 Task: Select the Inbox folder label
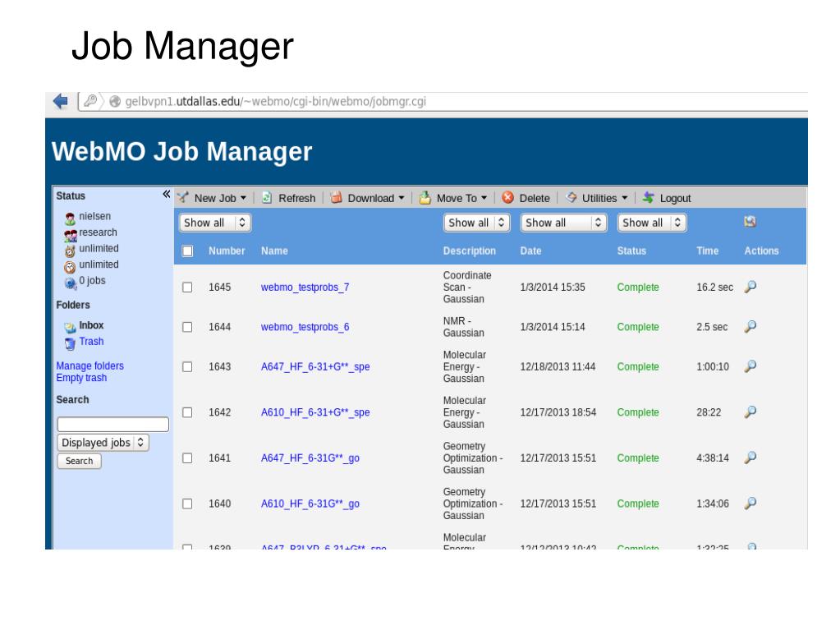click(x=91, y=325)
